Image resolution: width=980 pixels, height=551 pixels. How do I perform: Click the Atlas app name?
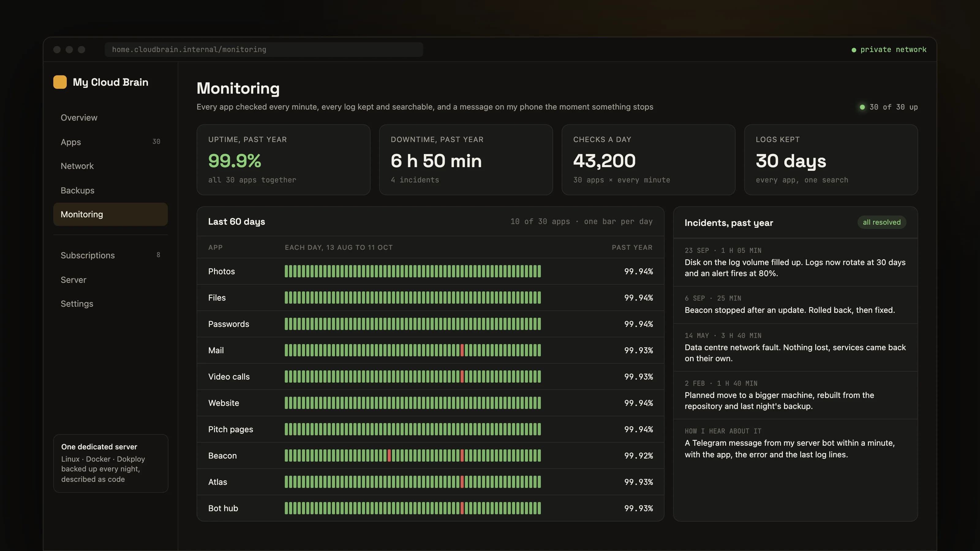[217, 482]
